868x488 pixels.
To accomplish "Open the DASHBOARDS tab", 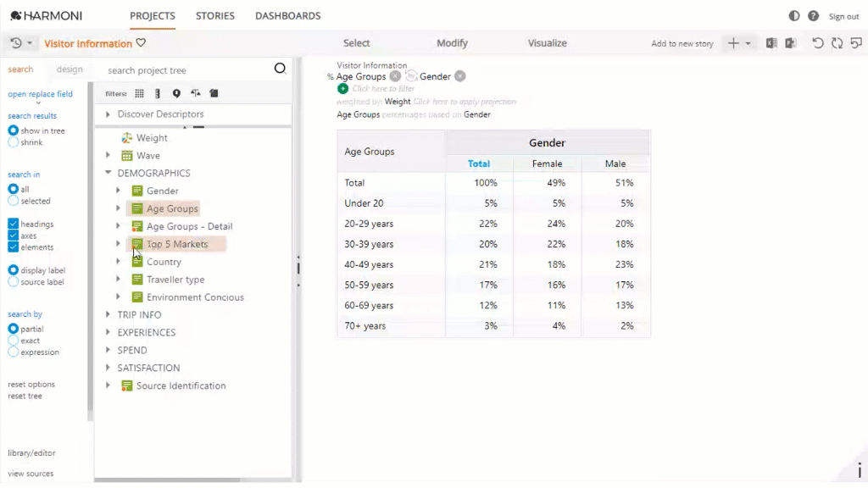I will point(288,15).
